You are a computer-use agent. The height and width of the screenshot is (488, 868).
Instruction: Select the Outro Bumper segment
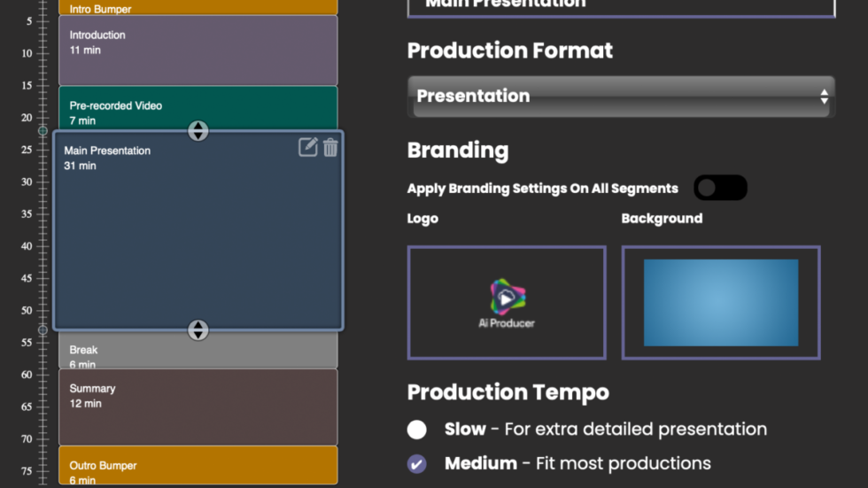pos(198,467)
